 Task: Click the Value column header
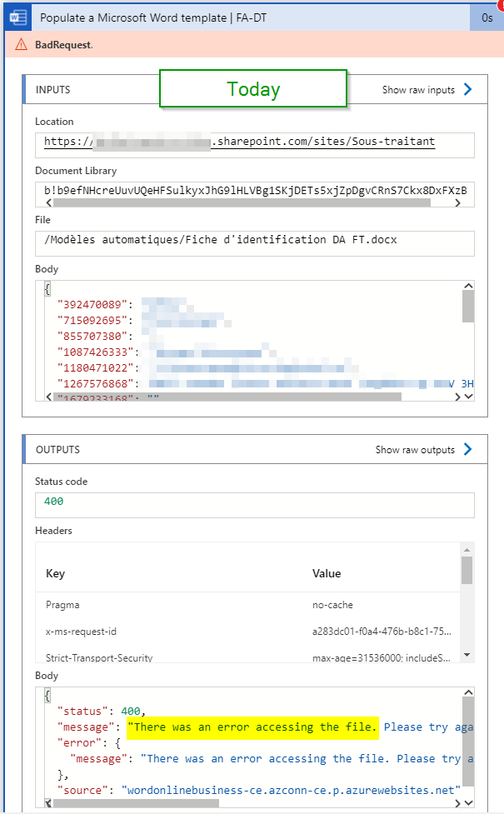pos(327,573)
